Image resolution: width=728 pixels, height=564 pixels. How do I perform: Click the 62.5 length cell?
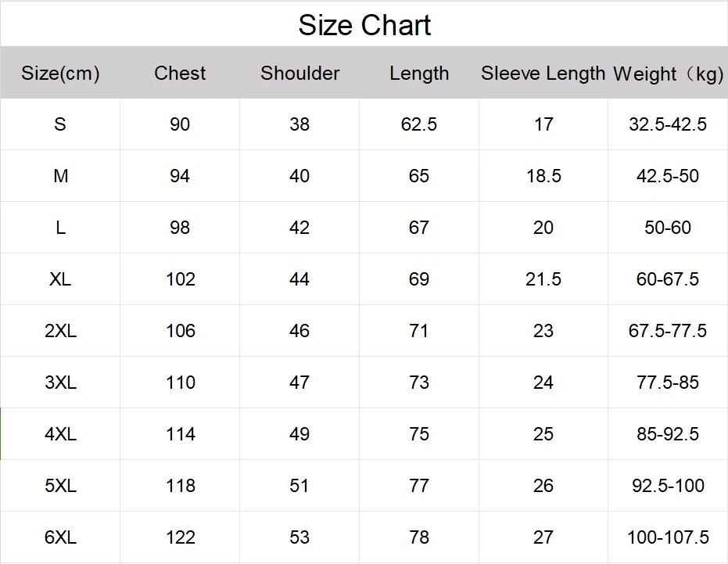(x=419, y=124)
